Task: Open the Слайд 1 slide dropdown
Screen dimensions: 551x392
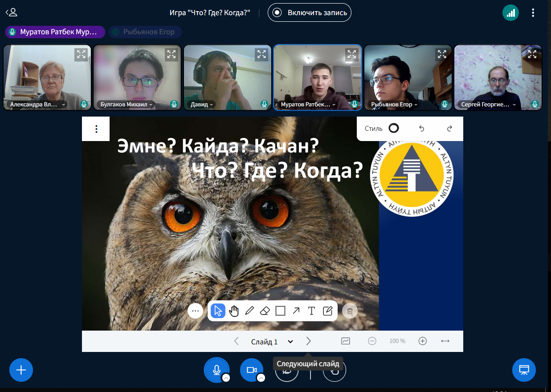Action: point(272,342)
